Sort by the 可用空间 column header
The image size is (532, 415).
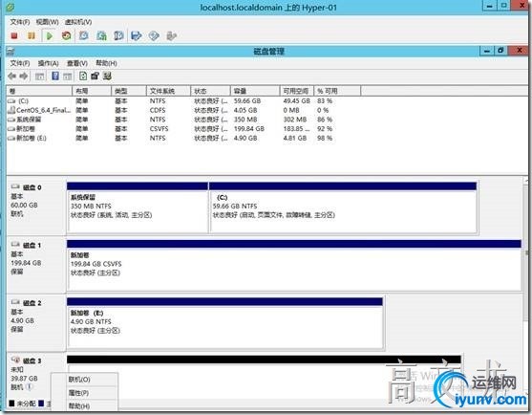(297, 91)
